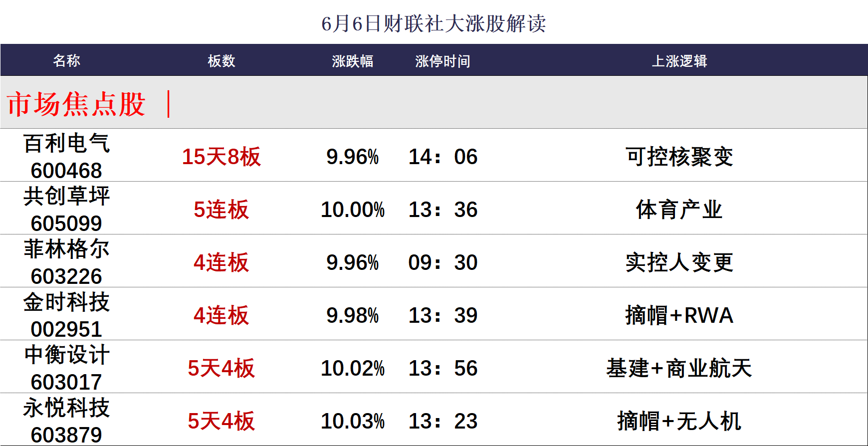Click the 市场焦点股 section heading

(x=76, y=104)
